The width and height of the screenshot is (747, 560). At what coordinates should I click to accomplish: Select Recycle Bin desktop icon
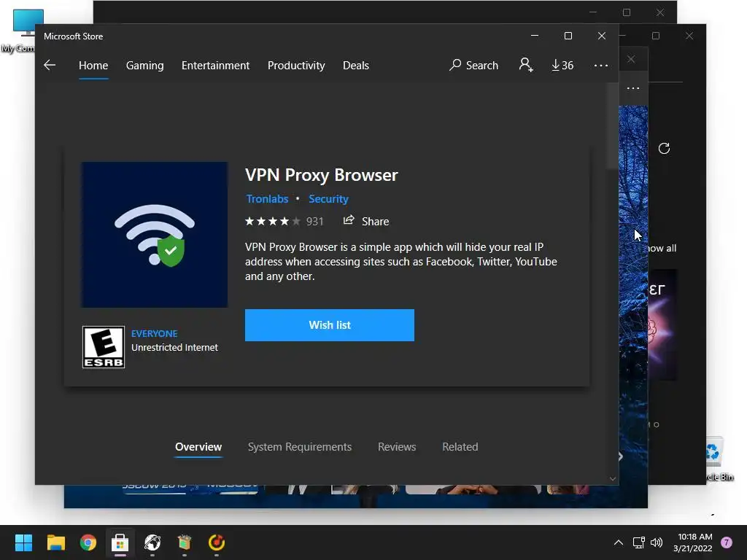coord(719,458)
